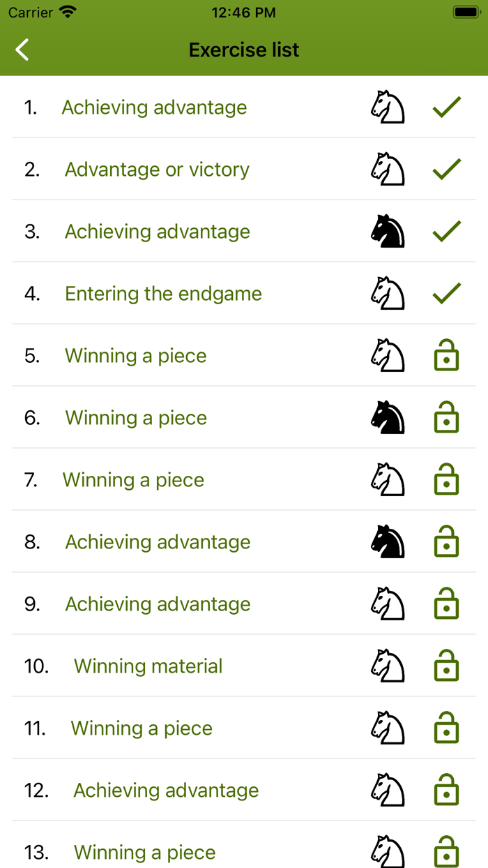Click the Exercise list title
The width and height of the screenshot is (488, 868).
click(244, 50)
